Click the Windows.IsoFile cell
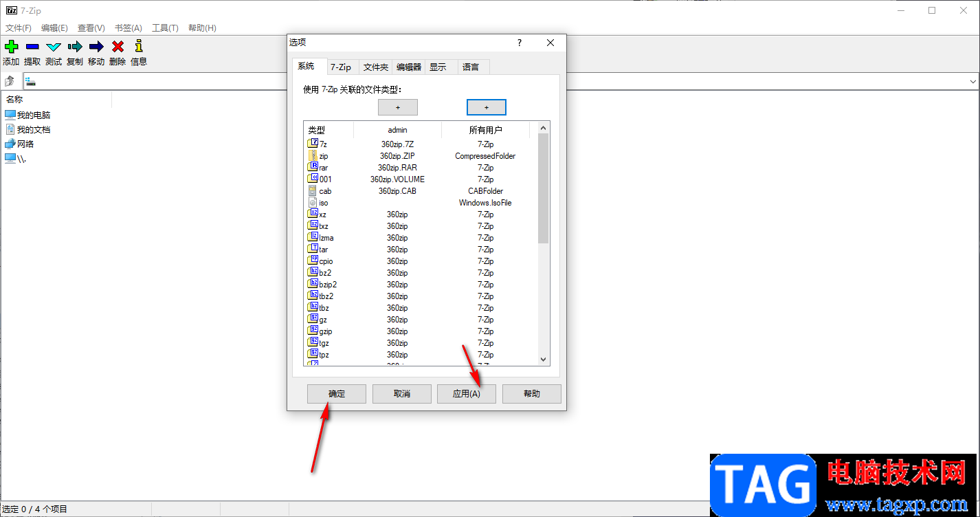Screen dimensions: 980x517 pyautogui.click(x=485, y=203)
